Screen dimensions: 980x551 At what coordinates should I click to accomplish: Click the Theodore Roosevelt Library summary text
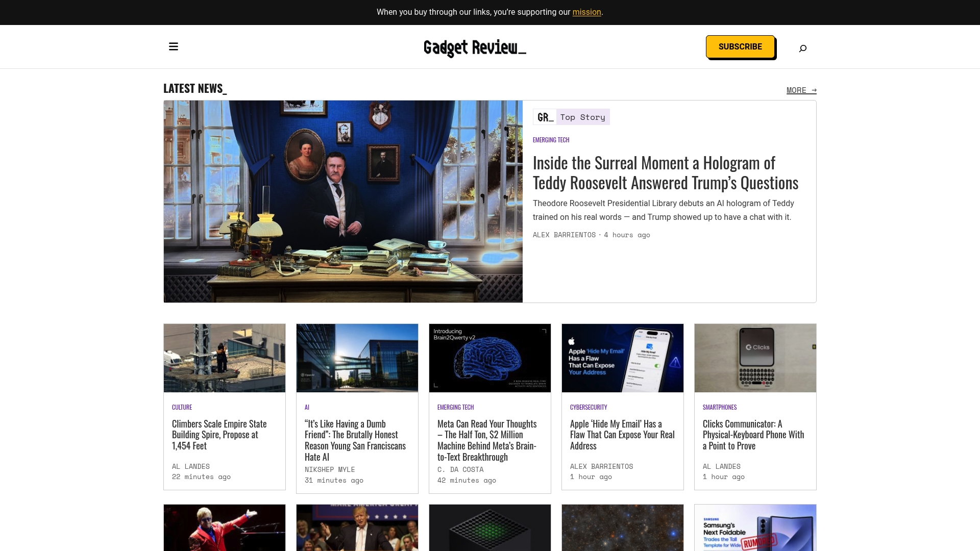click(664, 210)
